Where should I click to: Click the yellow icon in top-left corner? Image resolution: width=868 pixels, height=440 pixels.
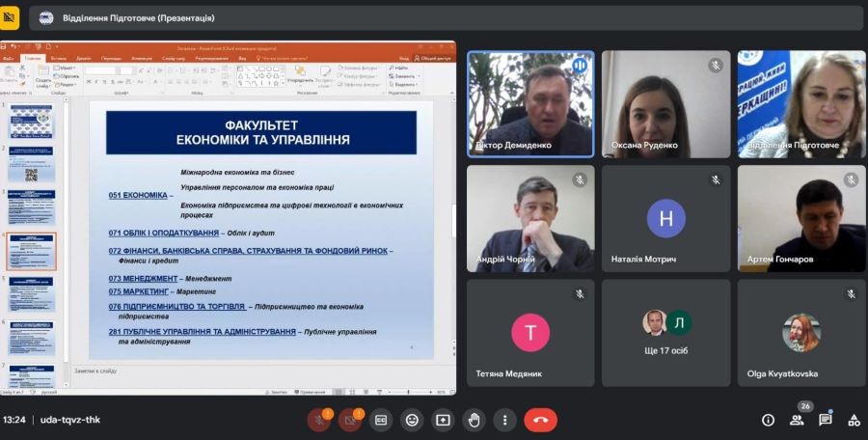click(10, 17)
